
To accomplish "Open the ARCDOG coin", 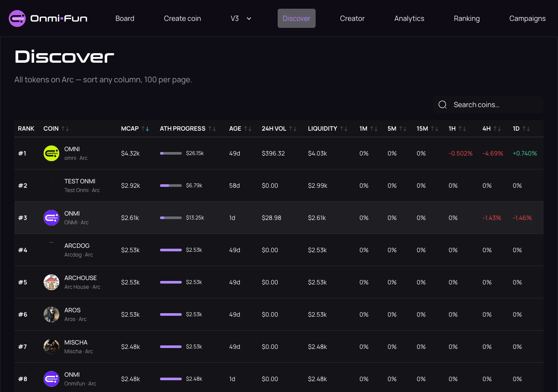I will click(77, 246).
